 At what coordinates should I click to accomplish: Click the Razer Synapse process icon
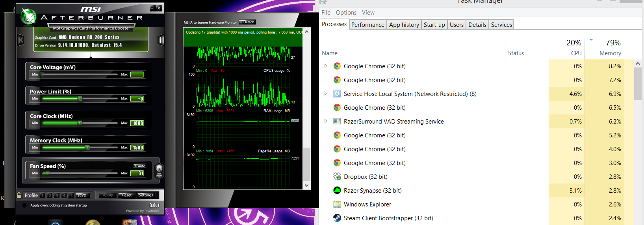pyautogui.click(x=337, y=190)
